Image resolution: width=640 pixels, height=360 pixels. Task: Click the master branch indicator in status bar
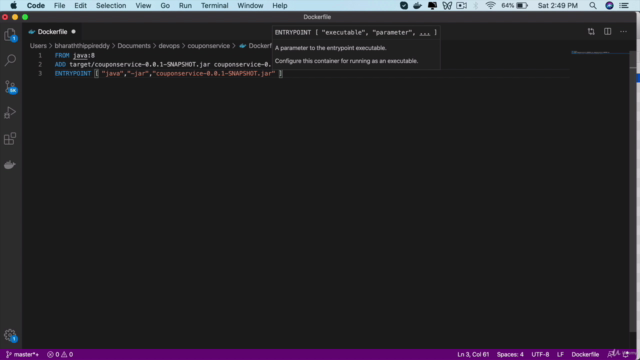22,354
